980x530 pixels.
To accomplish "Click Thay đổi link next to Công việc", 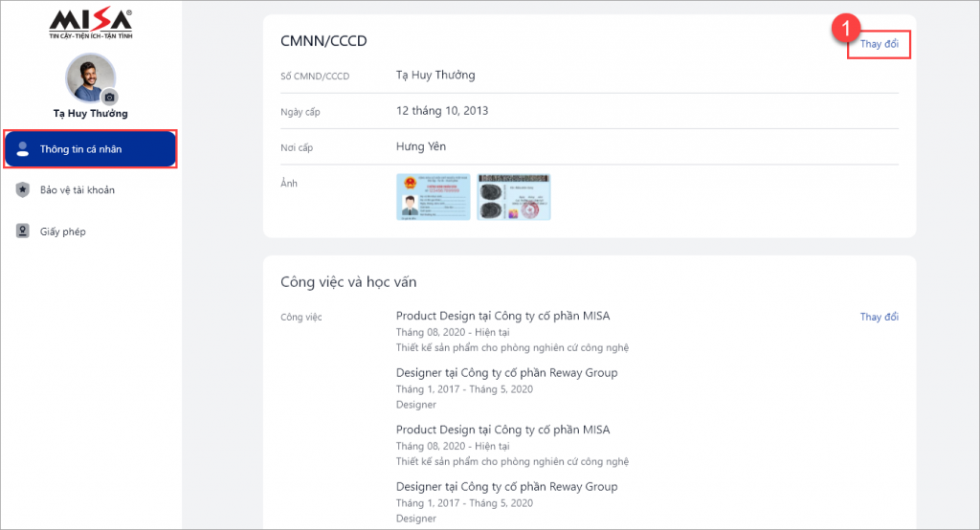I will pos(879,317).
